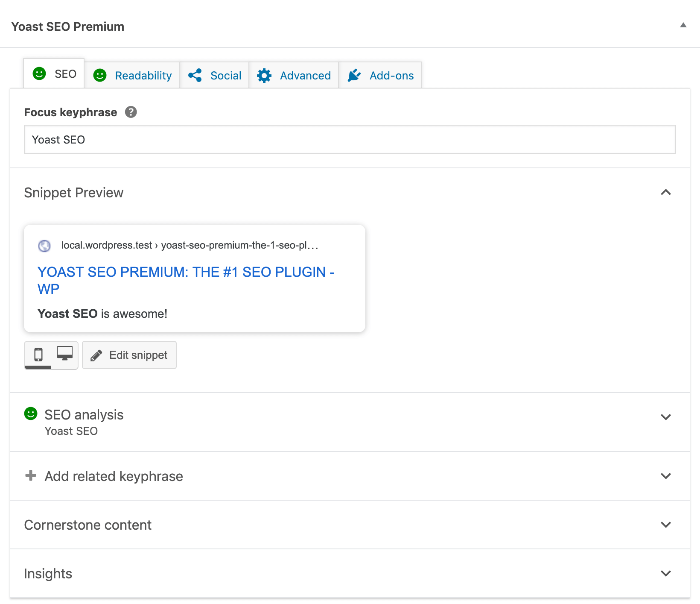Click the pencil icon on Edit snippet
Image resolution: width=700 pixels, height=604 pixels.
click(x=96, y=355)
